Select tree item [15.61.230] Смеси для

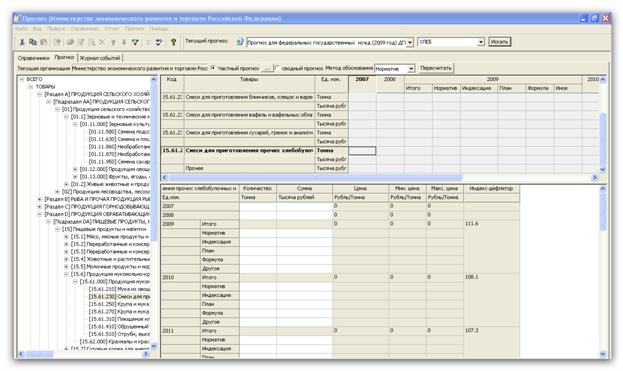119,297
